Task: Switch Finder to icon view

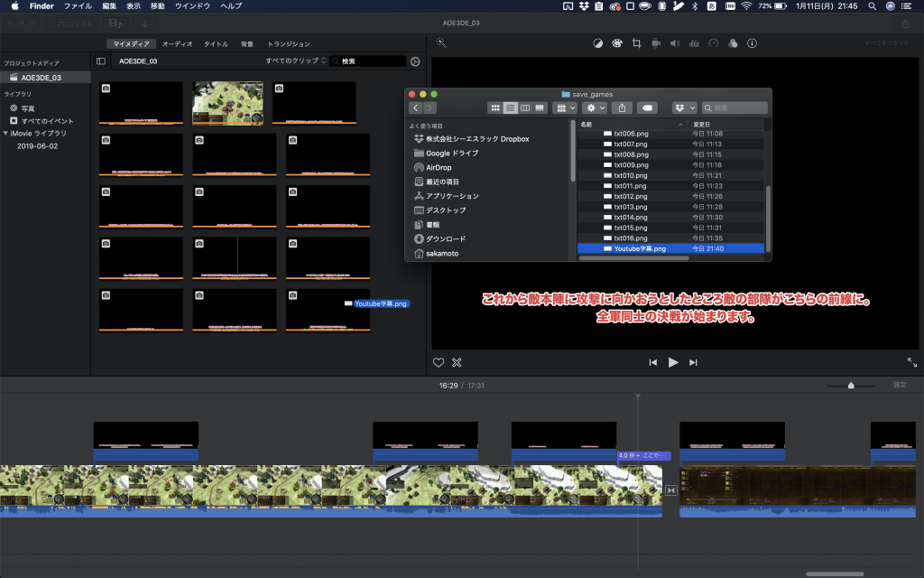Action: pos(495,108)
